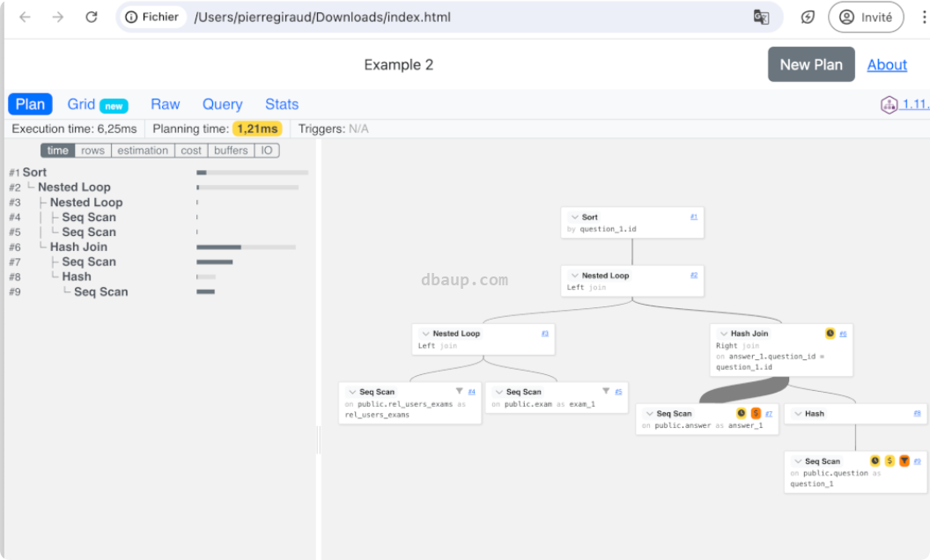Switch to the Raw tab
This screenshot has width=930, height=560.
pos(165,105)
